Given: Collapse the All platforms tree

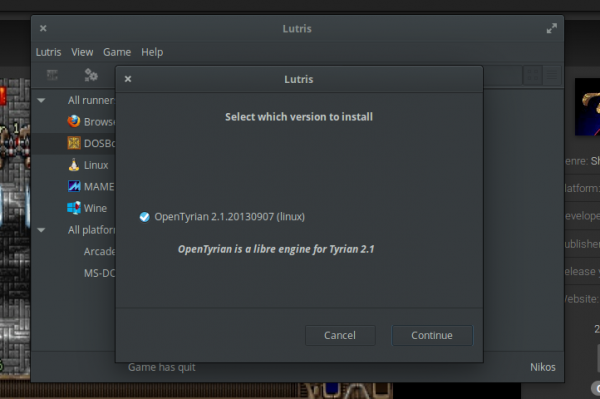Looking at the screenshot, I should pos(41,230).
